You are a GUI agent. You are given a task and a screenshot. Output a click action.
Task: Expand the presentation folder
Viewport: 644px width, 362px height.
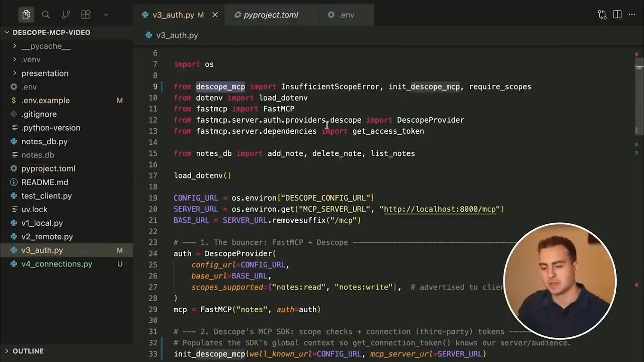pos(66,73)
